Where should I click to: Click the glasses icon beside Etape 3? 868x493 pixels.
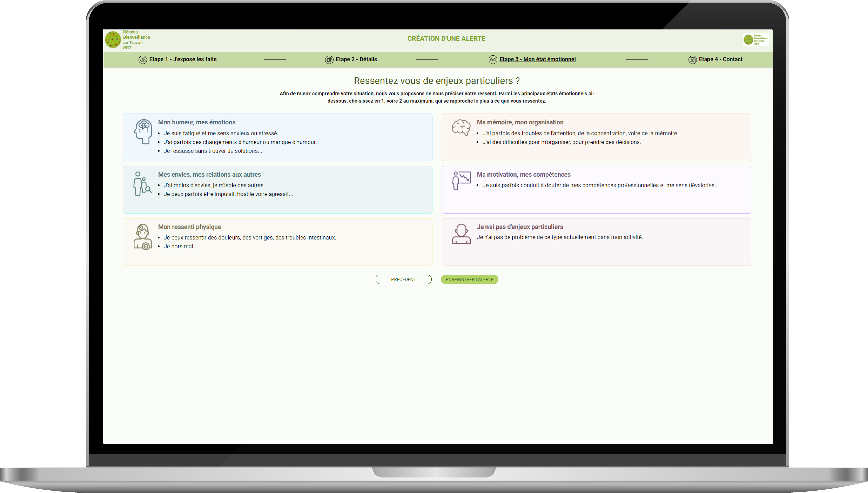point(493,60)
